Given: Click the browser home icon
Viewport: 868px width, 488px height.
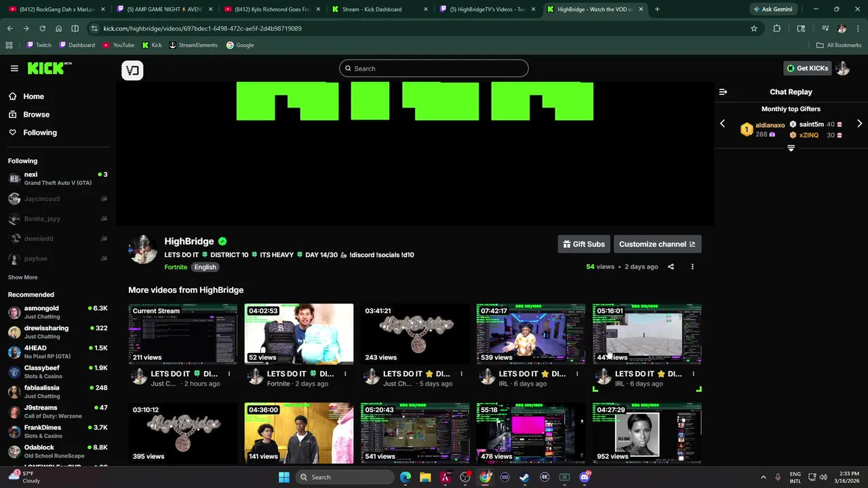Looking at the screenshot, I should (x=58, y=28).
